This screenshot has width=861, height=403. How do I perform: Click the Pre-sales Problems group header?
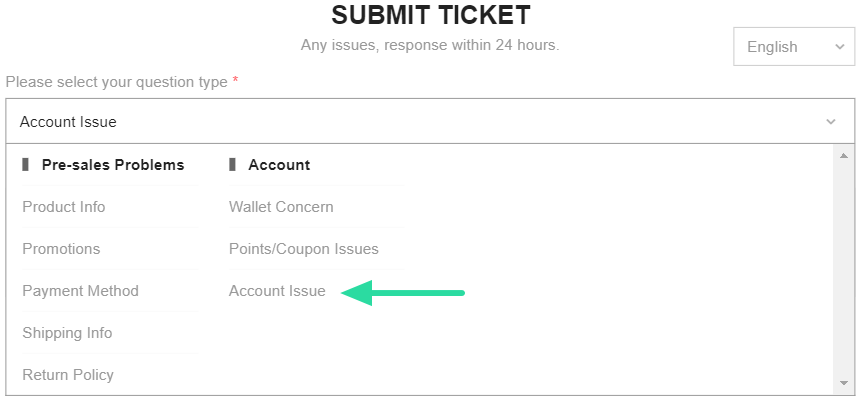[x=113, y=165]
